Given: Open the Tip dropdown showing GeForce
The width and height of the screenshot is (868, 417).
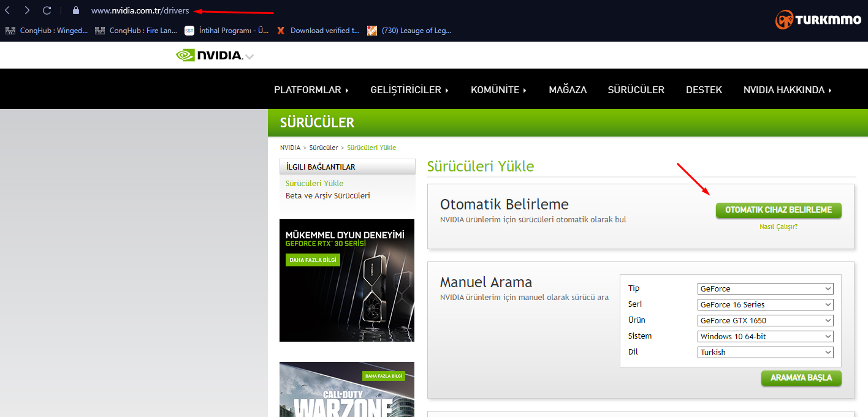Looking at the screenshot, I should coord(766,288).
